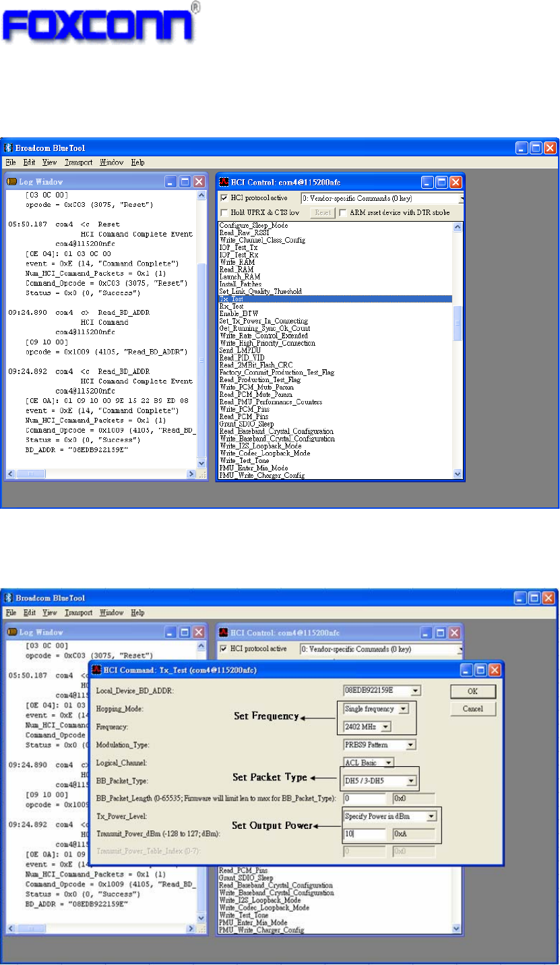Select the Enable_BTW command

[x=238, y=313]
